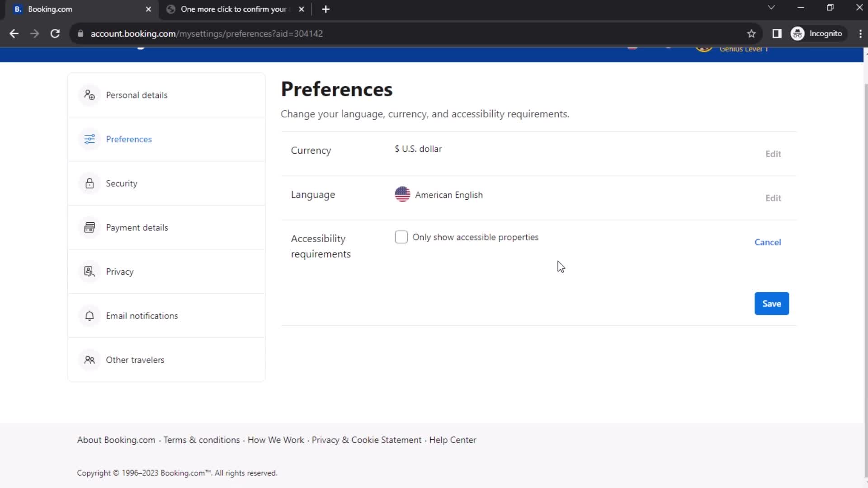Click the Security sidebar icon
868x488 pixels.
point(90,183)
